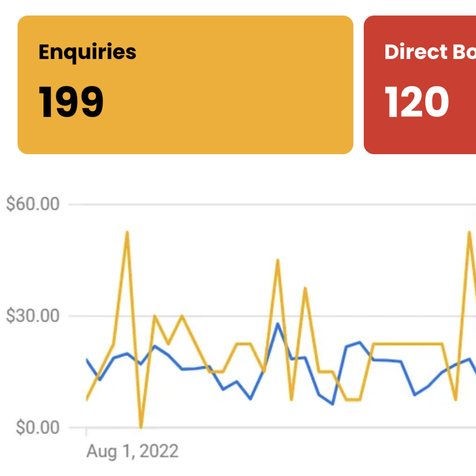Click the Aug 1, 2022 date label
This screenshot has width=476, height=476.
[132, 451]
